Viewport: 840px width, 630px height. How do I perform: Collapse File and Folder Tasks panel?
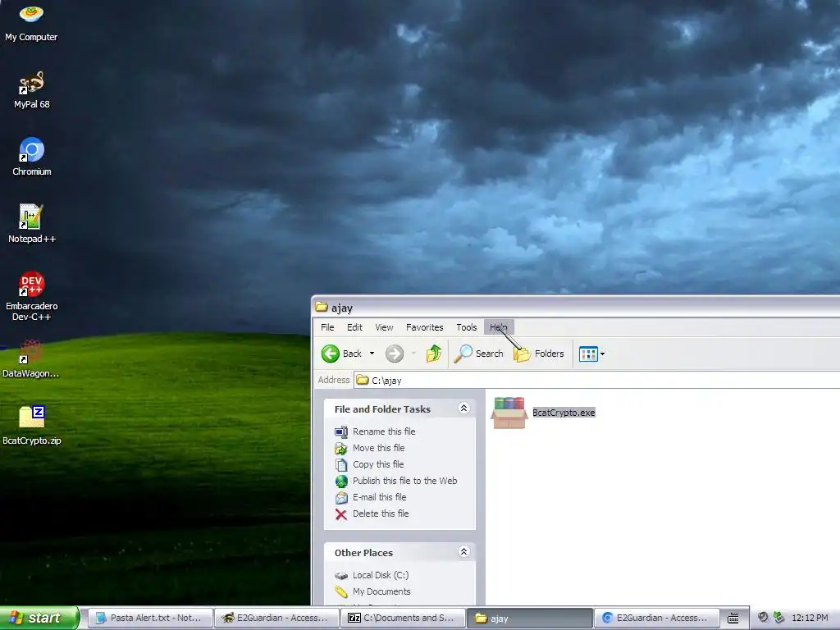point(464,409)
